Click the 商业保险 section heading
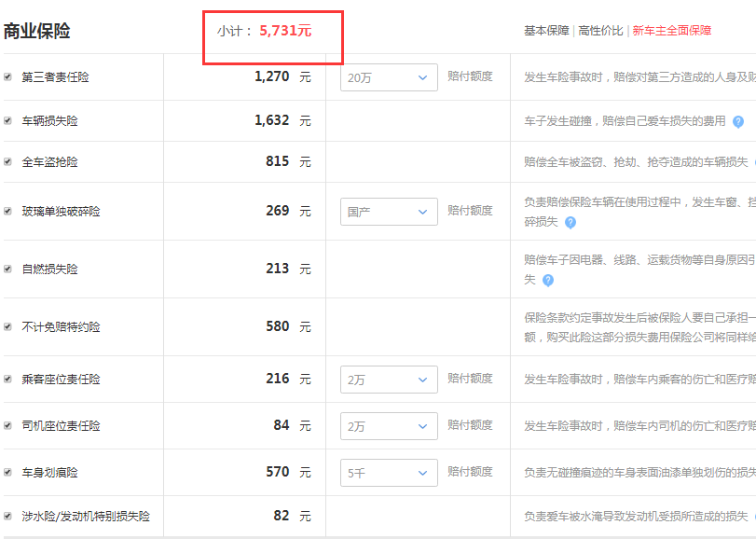Image resolution: width=756 pixels, height=539 pixels. coord(36,31)
